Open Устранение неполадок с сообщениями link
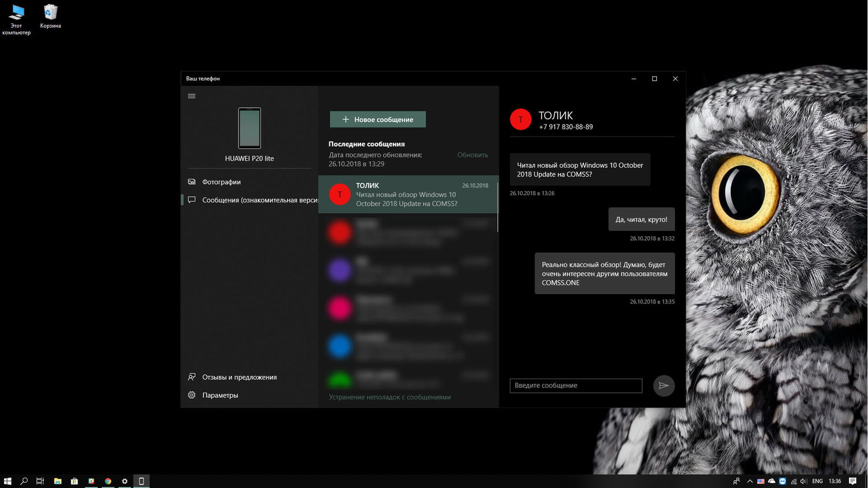 pyautogui.click(x=389, y=397)
